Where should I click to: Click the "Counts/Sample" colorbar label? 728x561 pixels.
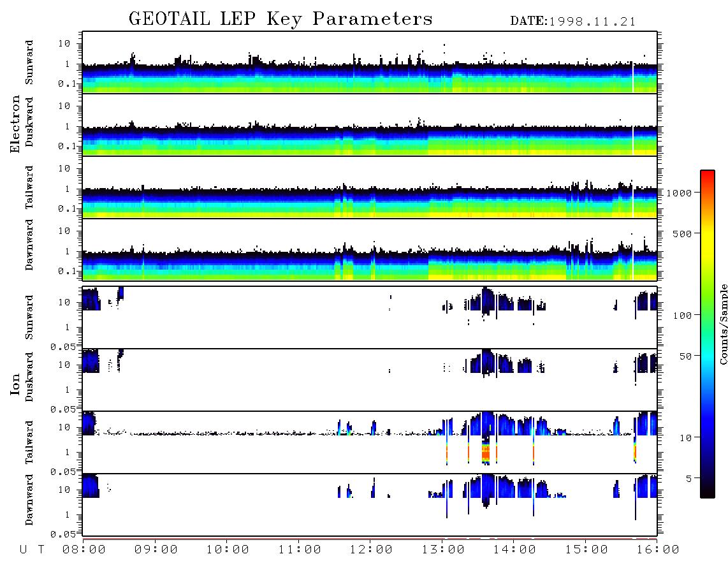[723, 324]
